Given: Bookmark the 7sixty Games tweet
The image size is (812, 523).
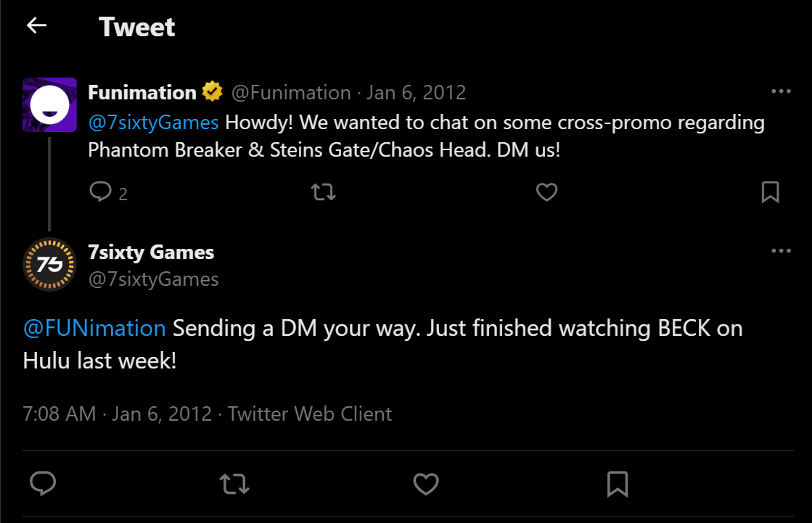Looking at the screenshot, I should 618,483.
